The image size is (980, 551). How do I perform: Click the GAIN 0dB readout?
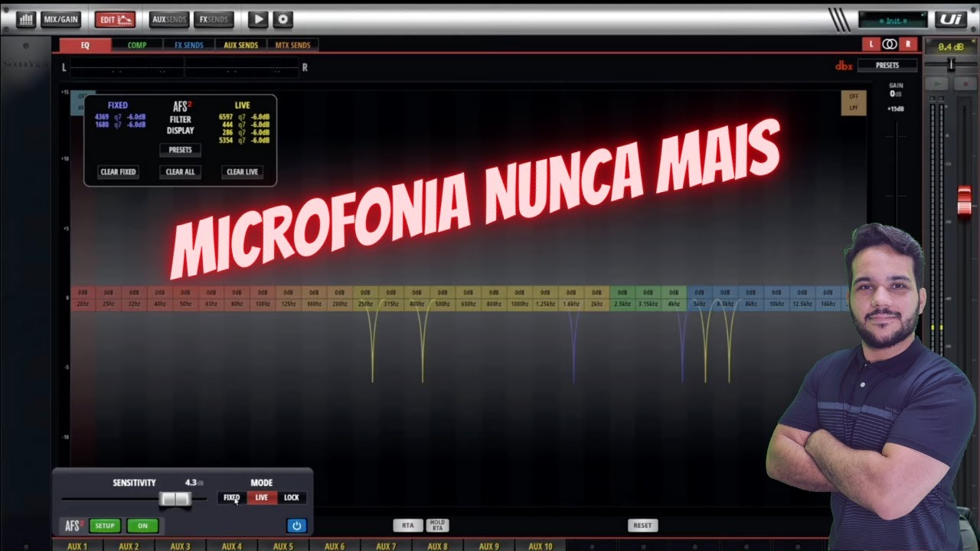coord(895,90)
